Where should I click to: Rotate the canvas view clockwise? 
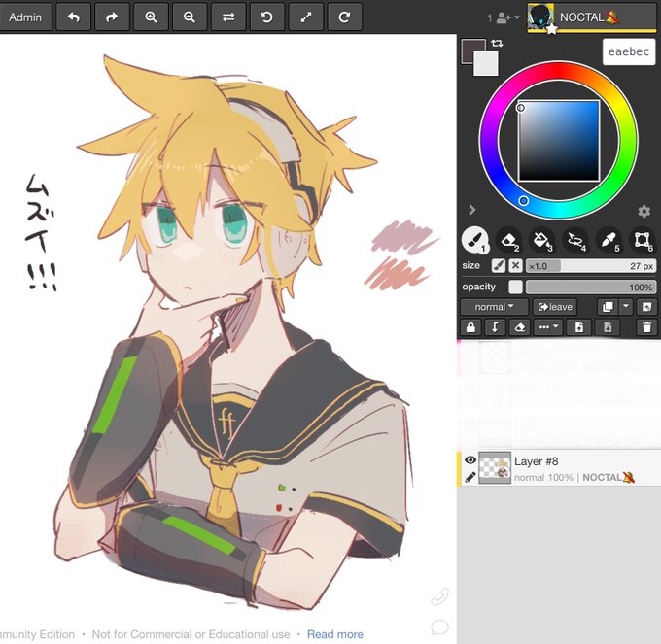click(x=345, y=17)
